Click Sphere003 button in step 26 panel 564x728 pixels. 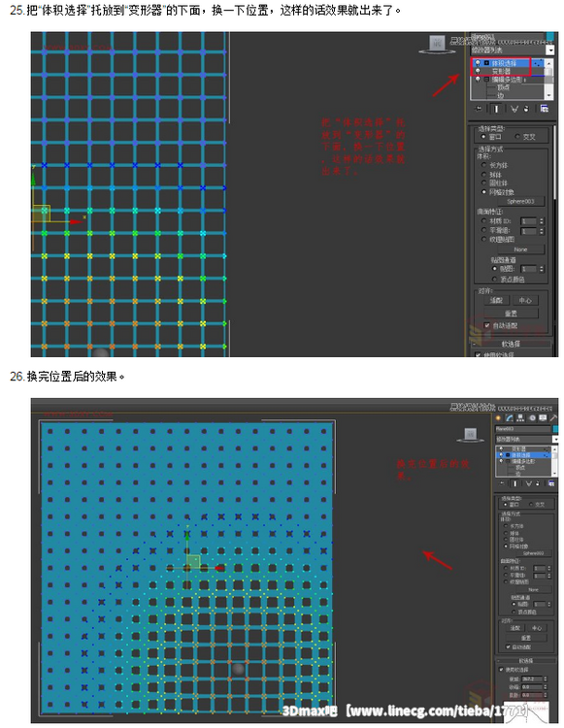pos(533,553)
